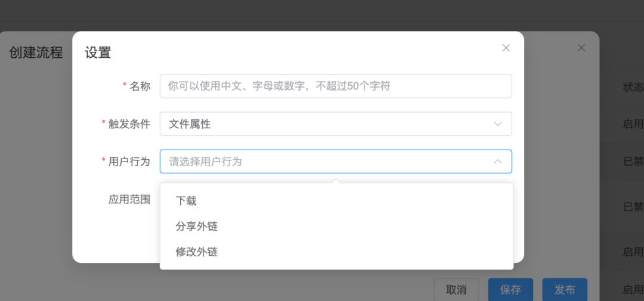Click the 名称 field label
The width and height of the screenshot is (644, 301).
point(140,86)
